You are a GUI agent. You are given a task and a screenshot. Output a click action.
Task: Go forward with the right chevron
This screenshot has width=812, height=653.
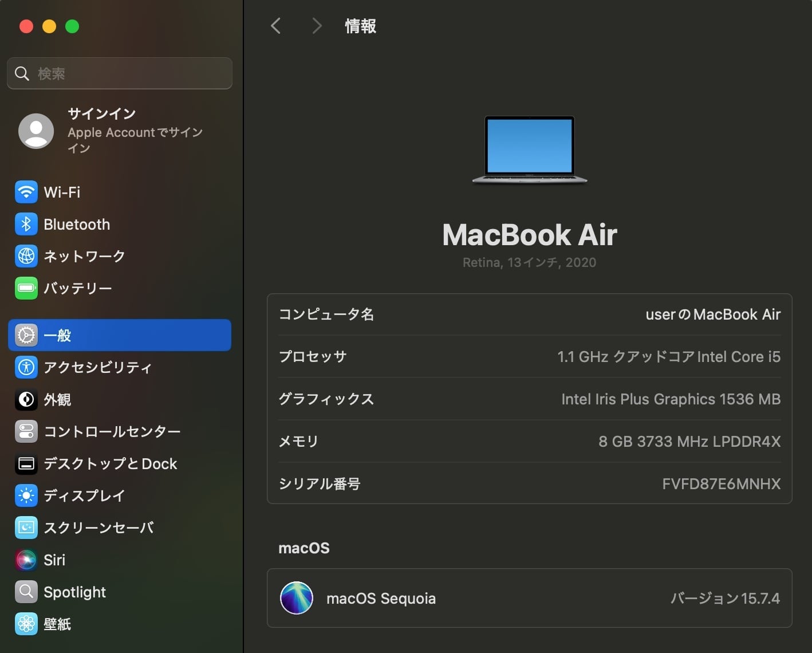(317, 26)
